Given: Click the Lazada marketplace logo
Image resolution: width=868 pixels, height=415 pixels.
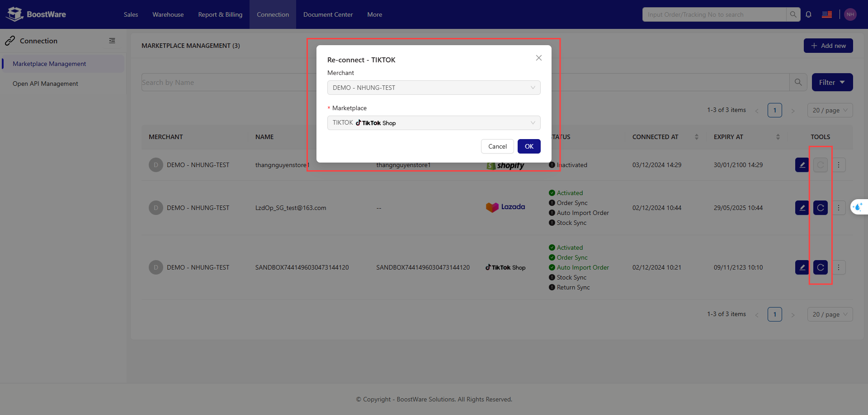Looking at the screenshot, I should tap(505, 207).
